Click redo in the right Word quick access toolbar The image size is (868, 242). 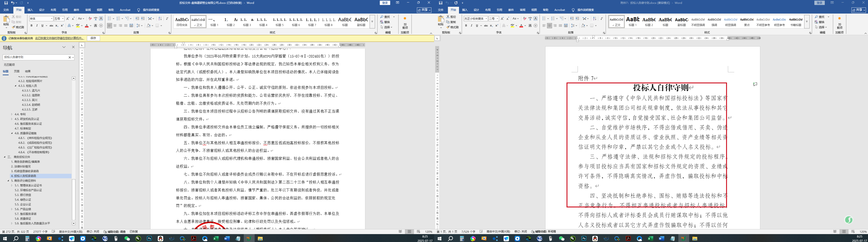(456, 3)
